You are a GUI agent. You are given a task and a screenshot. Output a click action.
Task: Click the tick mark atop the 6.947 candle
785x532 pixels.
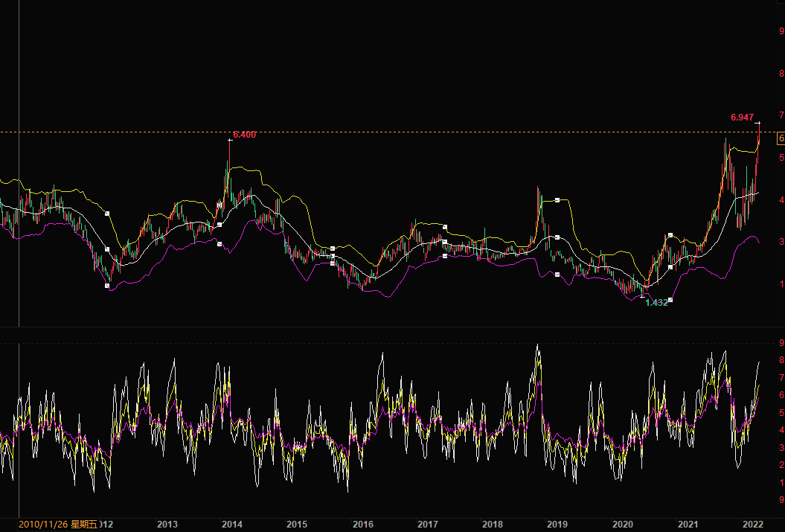pos(758,123)
